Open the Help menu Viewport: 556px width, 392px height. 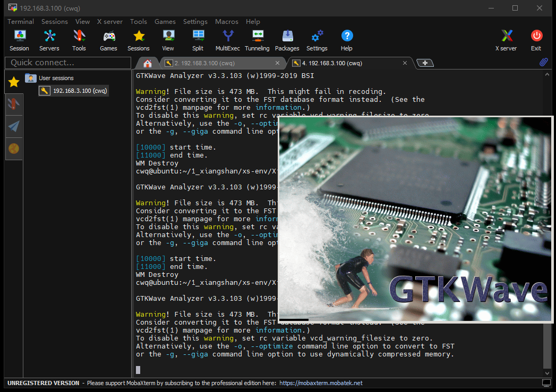[x=253, y=22]
